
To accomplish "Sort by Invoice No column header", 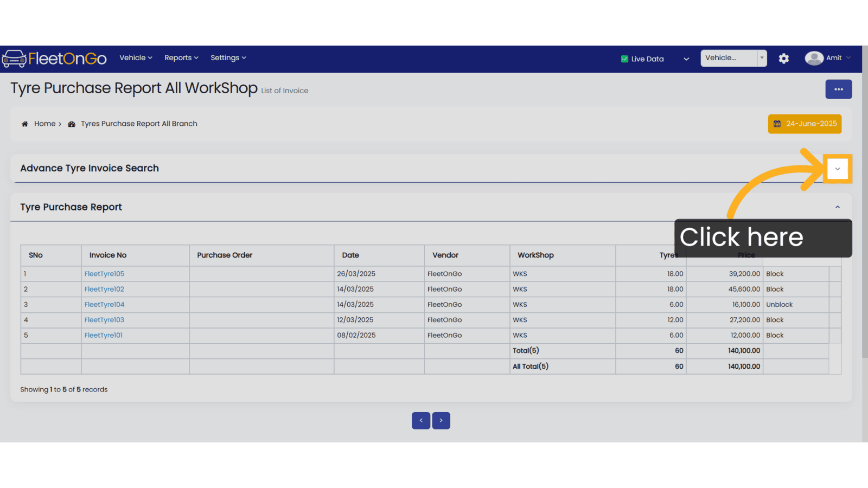I will point(135,255).
